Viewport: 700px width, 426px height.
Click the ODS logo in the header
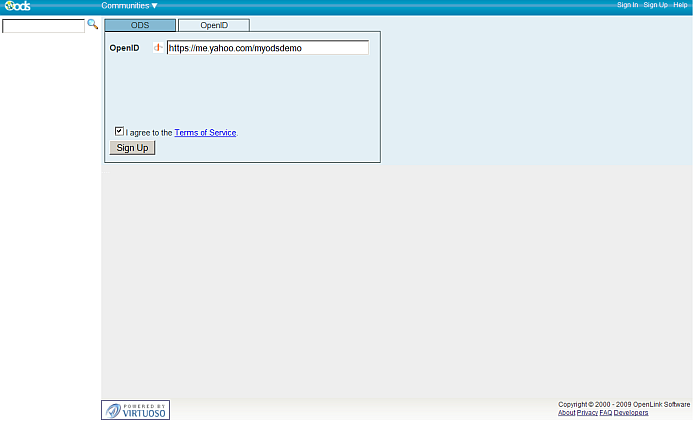17,6
